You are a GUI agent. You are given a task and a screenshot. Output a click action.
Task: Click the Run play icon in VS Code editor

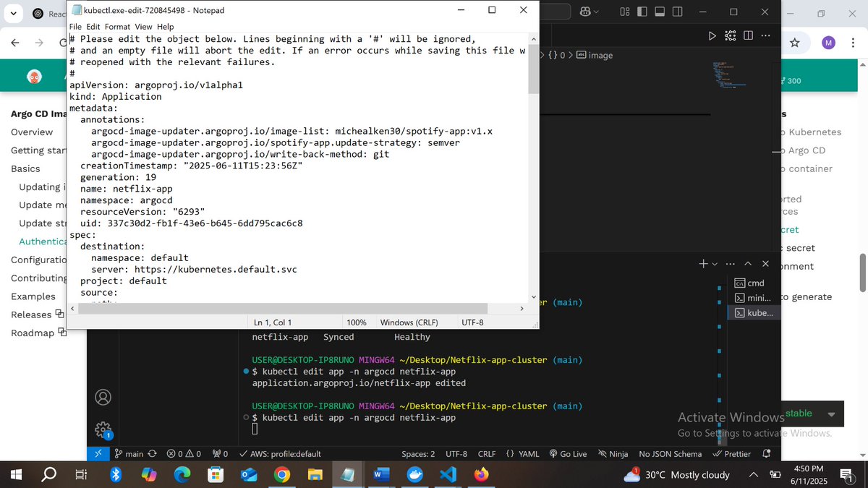(712, 35)
